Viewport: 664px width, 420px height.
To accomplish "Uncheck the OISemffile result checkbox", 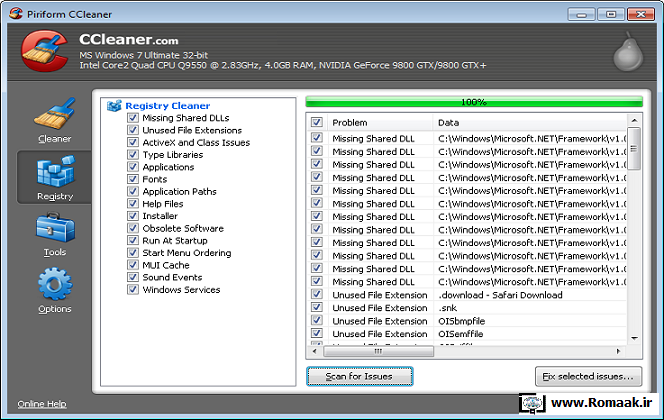I will tap(316, 333).
